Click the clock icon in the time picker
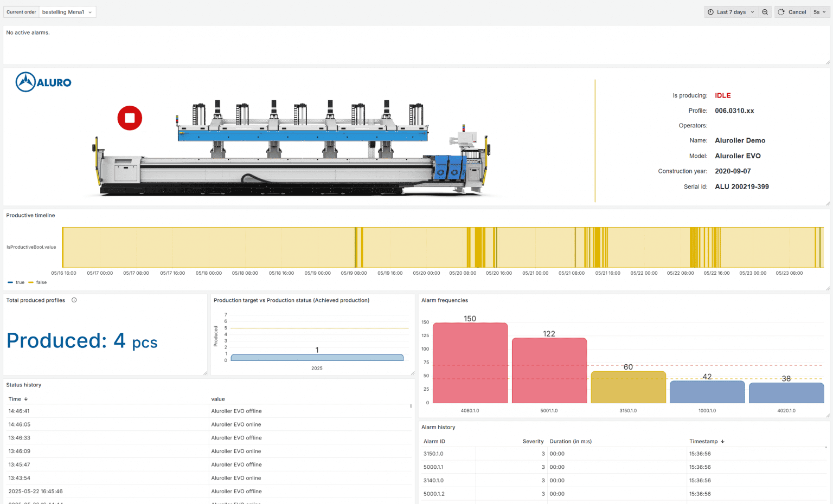The height and width of the screenshot is (504, 833). coord(710,11)
